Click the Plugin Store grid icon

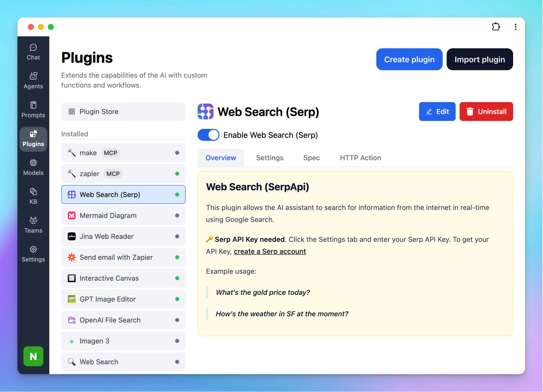pyautogui.click(x=72, y=112)
